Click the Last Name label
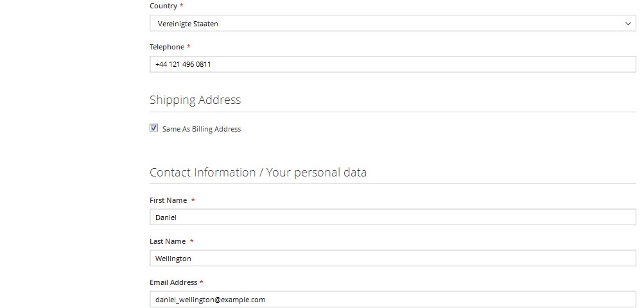The image size is (644, 308). (168, 241)
